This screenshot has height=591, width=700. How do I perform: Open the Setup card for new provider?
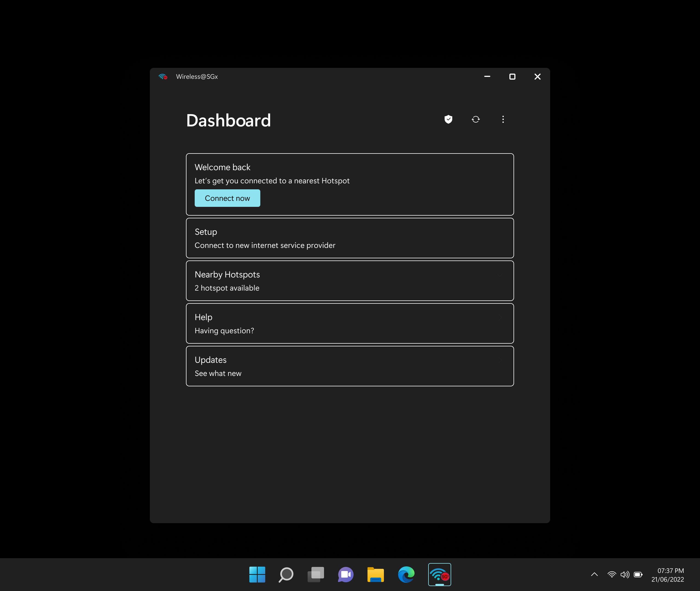coord(349,238)
